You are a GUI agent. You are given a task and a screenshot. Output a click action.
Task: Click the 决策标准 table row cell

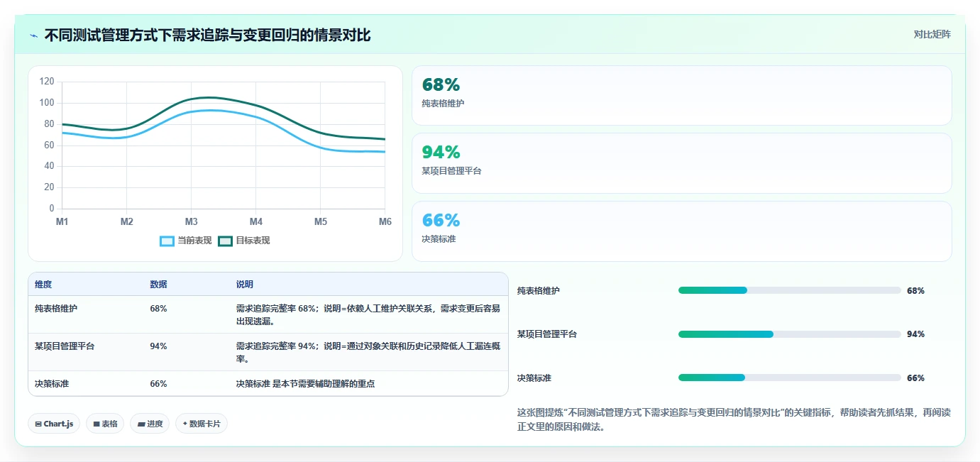coord(52,384)
